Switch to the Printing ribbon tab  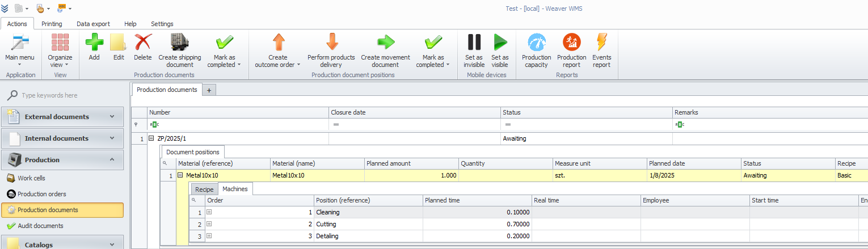click(52, 24)
